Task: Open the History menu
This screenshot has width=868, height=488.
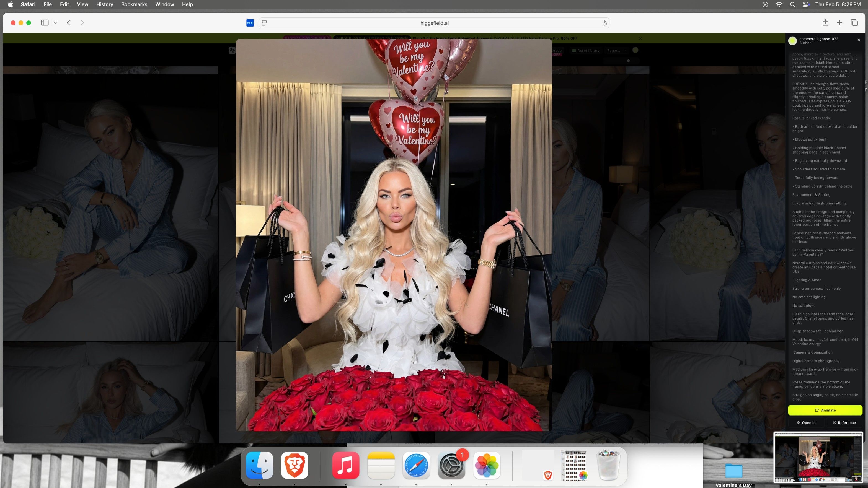Action: 104,4
